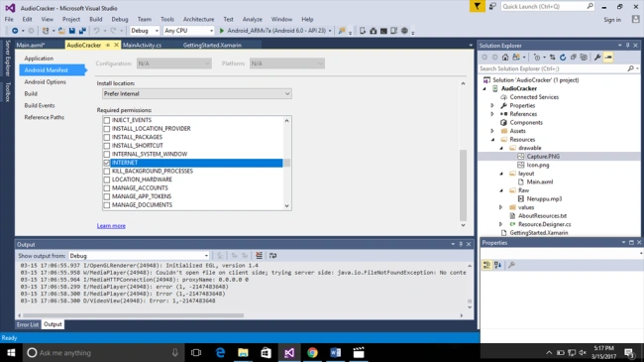The width and height of the screenshot is (644, 362).
Task: Open the Build menu
Action: pyautogui.click(x=96, y=19)
